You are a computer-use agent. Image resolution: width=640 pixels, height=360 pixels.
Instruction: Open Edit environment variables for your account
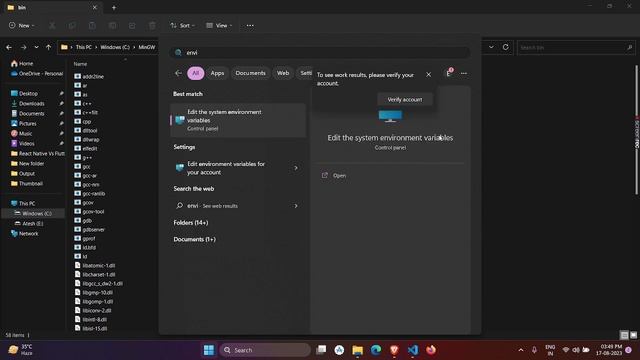click(238, 168)
